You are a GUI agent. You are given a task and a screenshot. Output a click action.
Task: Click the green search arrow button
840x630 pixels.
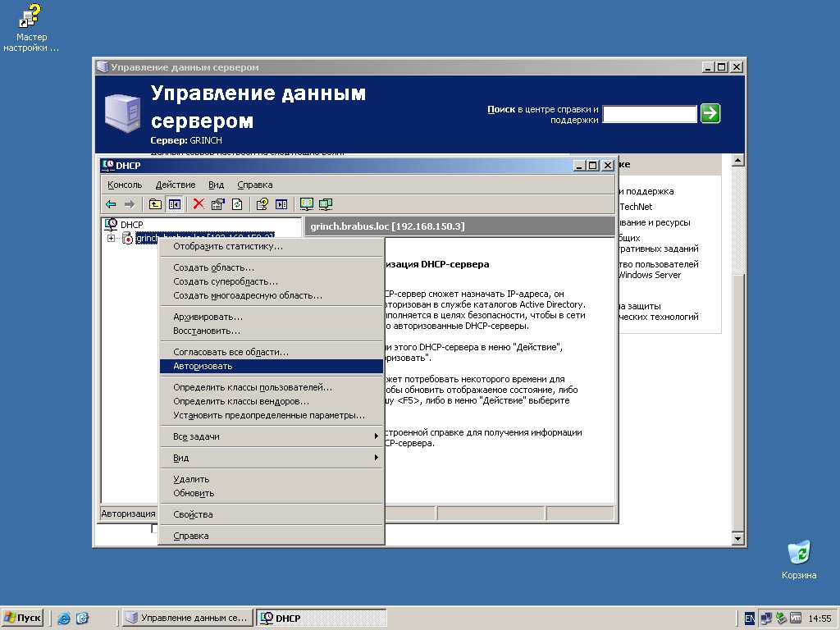710,113
